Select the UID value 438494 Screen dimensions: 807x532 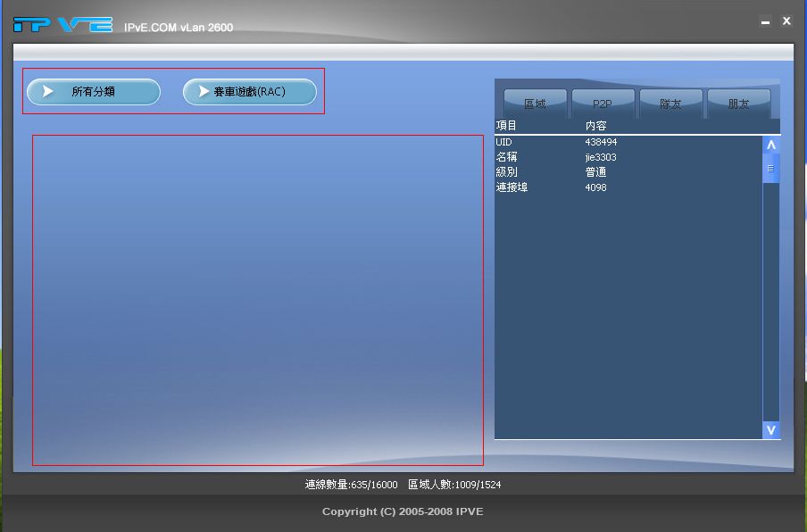[x=601, y=142]
